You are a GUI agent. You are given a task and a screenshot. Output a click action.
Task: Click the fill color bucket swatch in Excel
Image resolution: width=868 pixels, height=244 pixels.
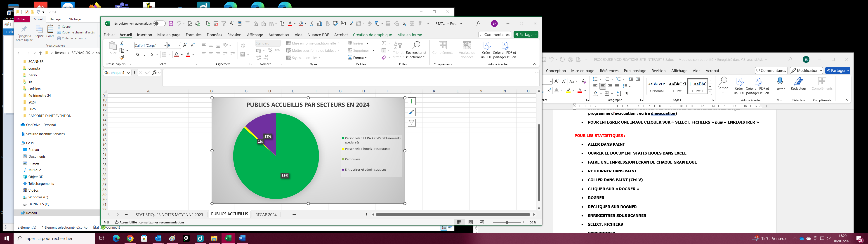click(x=177, y=55)
